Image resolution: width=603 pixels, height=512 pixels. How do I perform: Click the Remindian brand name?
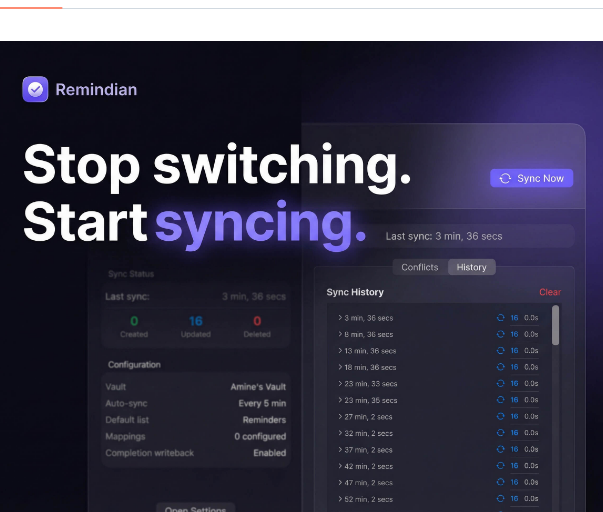(96, 90)
